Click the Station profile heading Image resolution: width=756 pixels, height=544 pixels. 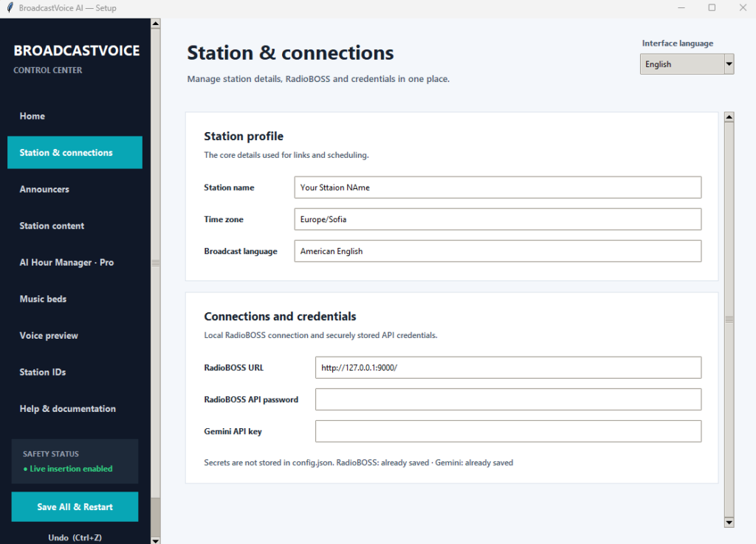(244, 137)
